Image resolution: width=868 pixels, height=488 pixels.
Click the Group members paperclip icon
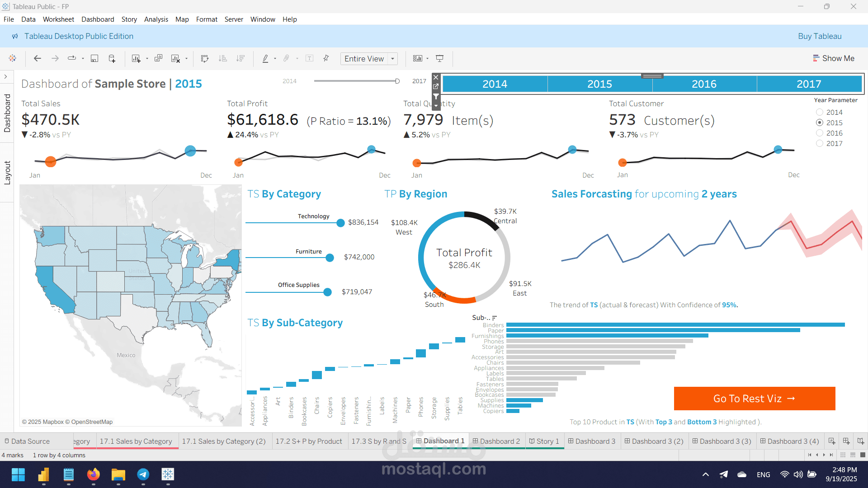(x=286, y=58)
